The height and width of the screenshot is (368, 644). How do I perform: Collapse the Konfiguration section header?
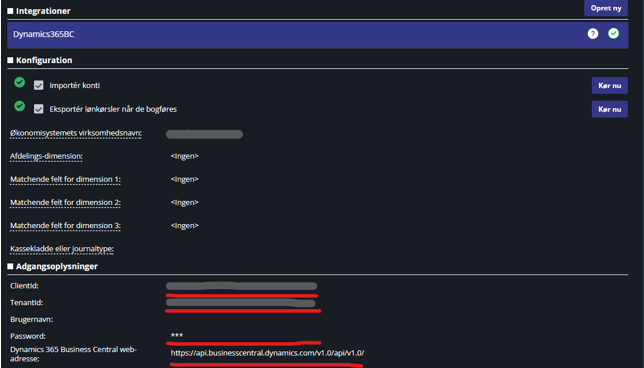(40, 60)
